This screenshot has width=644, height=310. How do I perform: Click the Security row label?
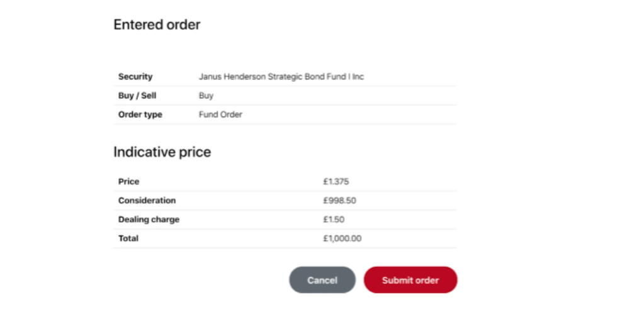click(x=135, y=76)
